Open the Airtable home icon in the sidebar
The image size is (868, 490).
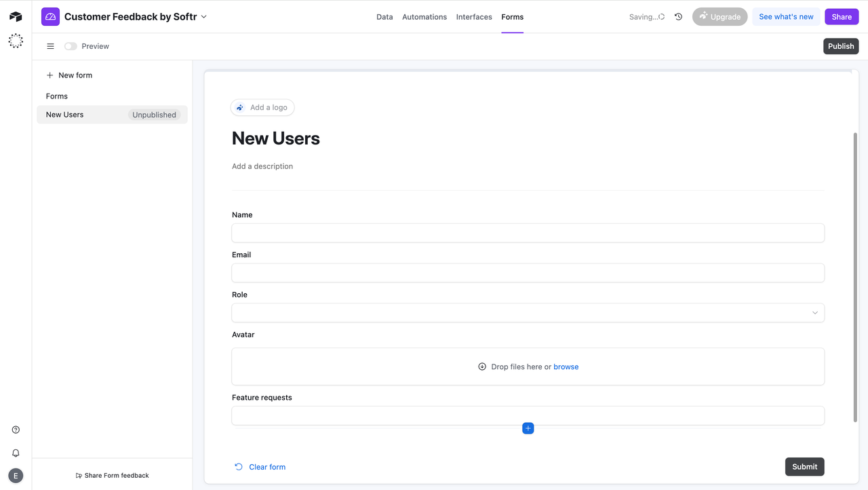click(16, 16)
